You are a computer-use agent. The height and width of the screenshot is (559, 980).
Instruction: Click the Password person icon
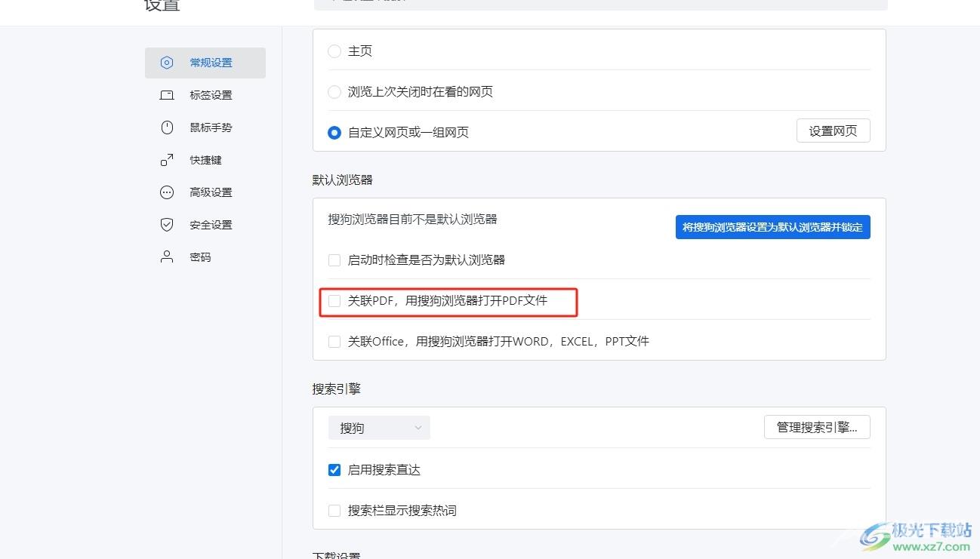167,257
